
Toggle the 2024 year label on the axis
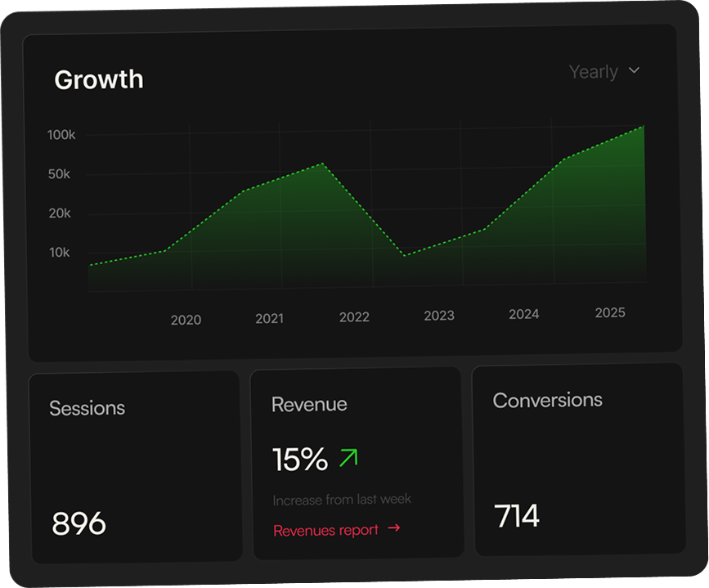tap(524, 313)
